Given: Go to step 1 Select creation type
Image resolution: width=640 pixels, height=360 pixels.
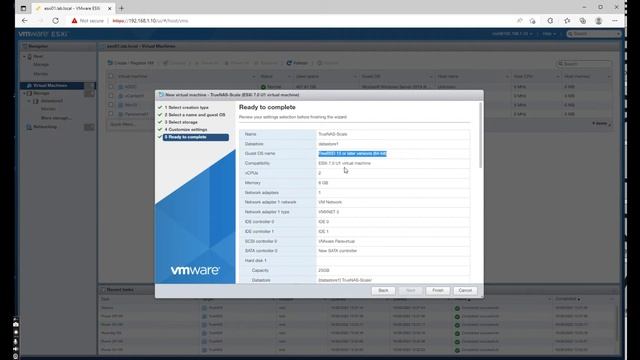Looking at the screenshot, I should tap(188, 107).
